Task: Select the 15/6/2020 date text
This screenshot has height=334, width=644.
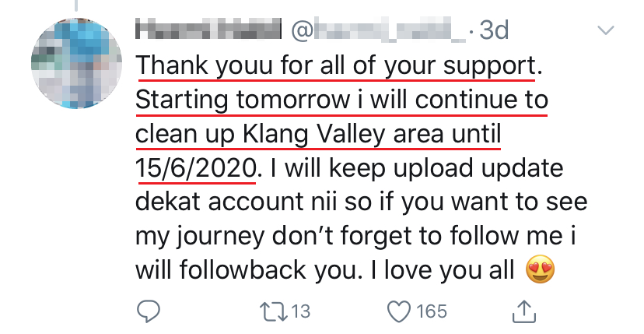Action: click(x=196, y=167)
